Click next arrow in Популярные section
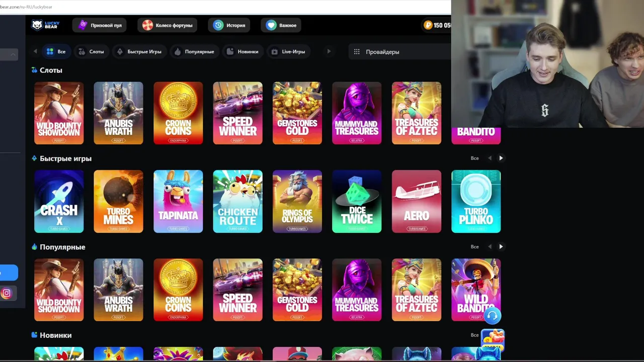 [501, 247]
